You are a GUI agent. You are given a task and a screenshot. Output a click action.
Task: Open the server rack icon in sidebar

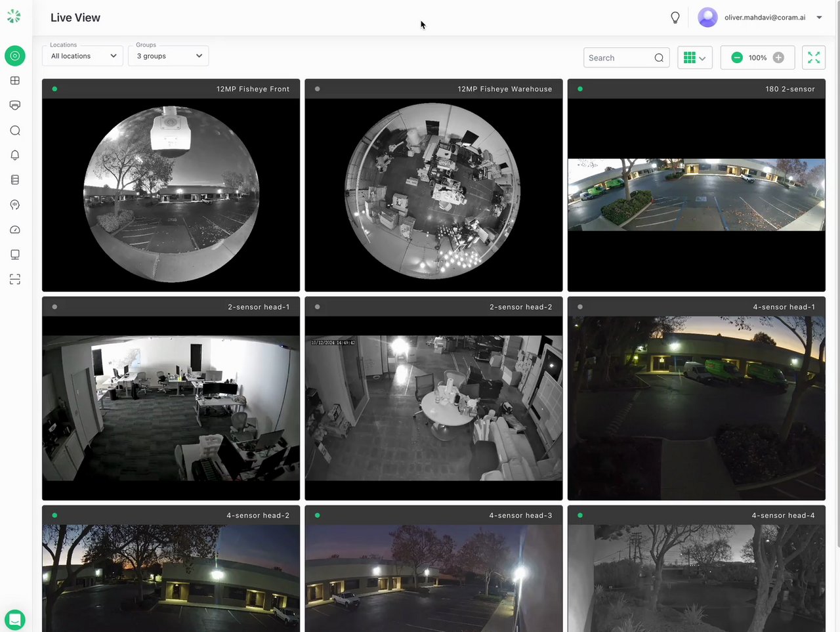click(15, 180)
